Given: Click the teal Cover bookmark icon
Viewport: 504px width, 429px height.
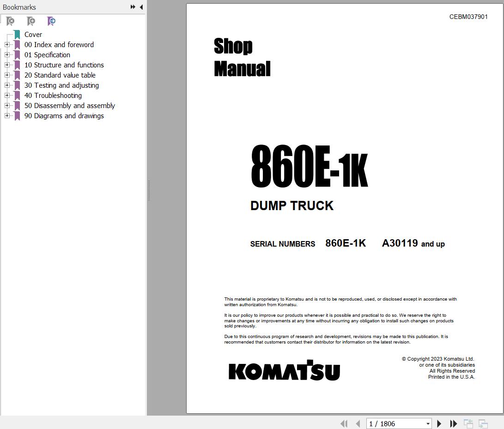Looking at the screenshot, I should click(x=17, y=35).
